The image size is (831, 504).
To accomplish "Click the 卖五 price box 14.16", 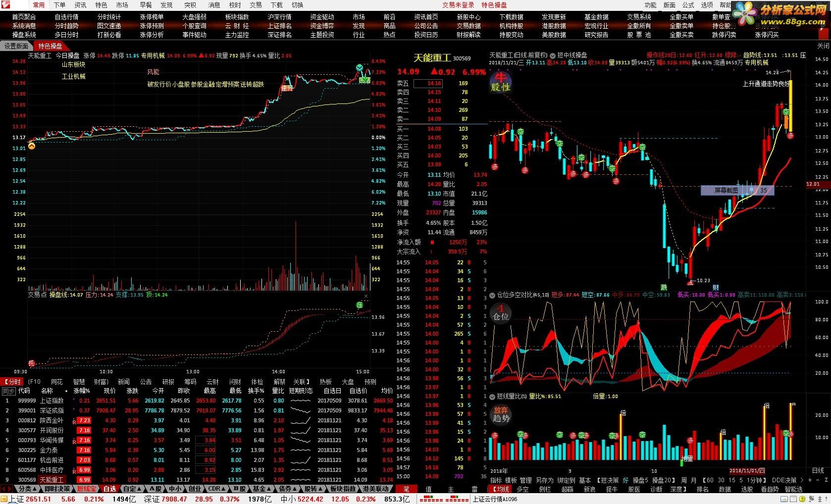I will 428,83.
